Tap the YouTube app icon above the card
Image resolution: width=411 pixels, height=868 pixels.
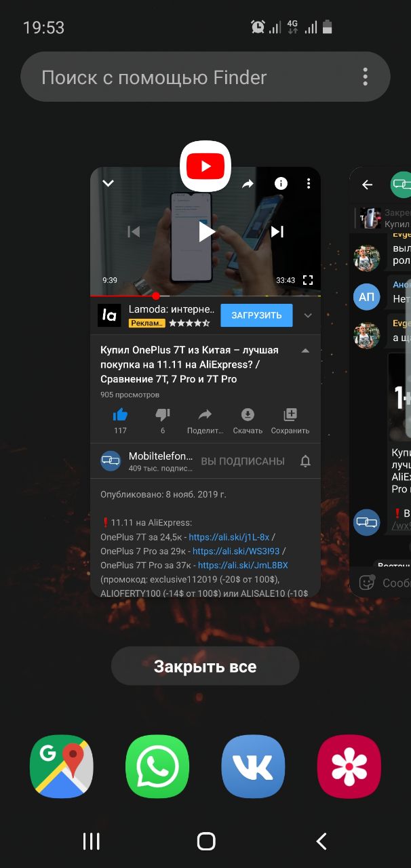[206, 166]
